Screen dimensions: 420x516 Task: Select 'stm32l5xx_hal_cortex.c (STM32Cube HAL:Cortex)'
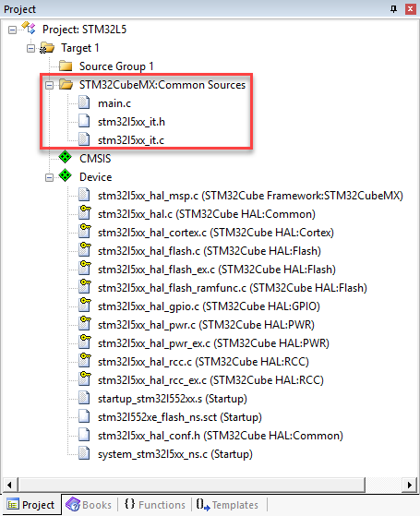coord(216,233)
